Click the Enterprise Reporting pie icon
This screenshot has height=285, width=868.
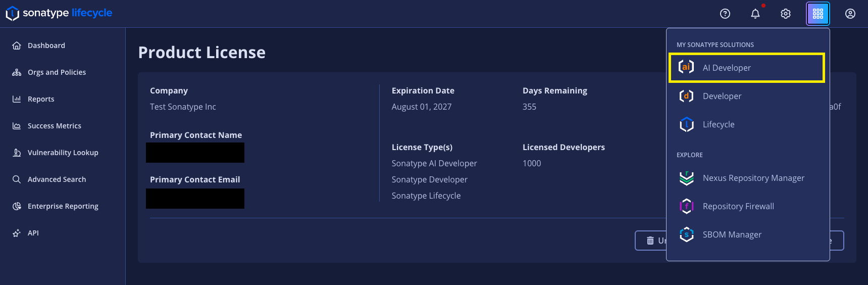click(17, 206)
